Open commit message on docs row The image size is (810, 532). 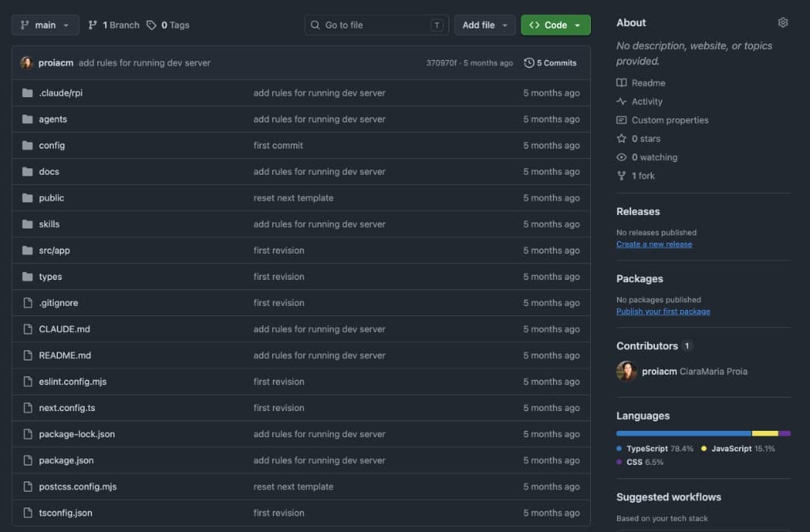pyautogui.click(x=320, y=172)
